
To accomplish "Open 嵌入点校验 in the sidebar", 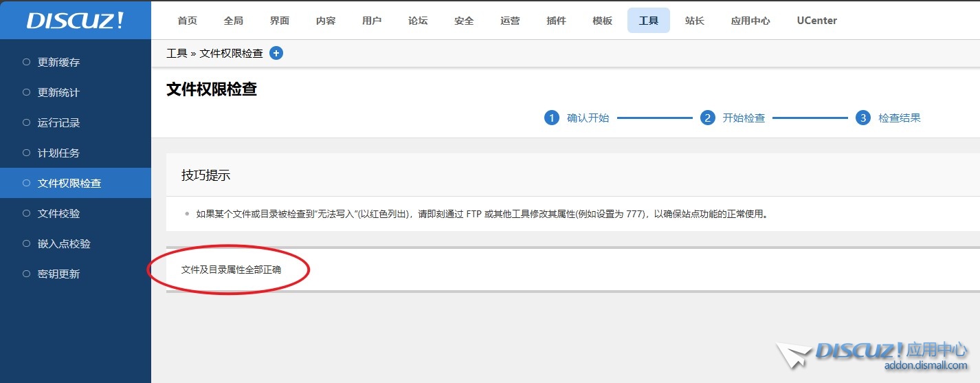I will pyautogui.click(x=76, y=243).
